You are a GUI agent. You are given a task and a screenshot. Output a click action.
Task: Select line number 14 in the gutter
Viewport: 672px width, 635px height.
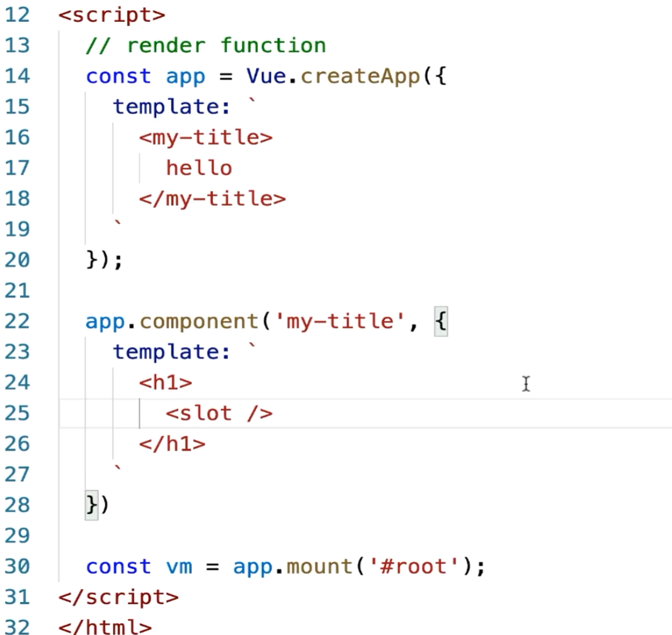(17, 76)
